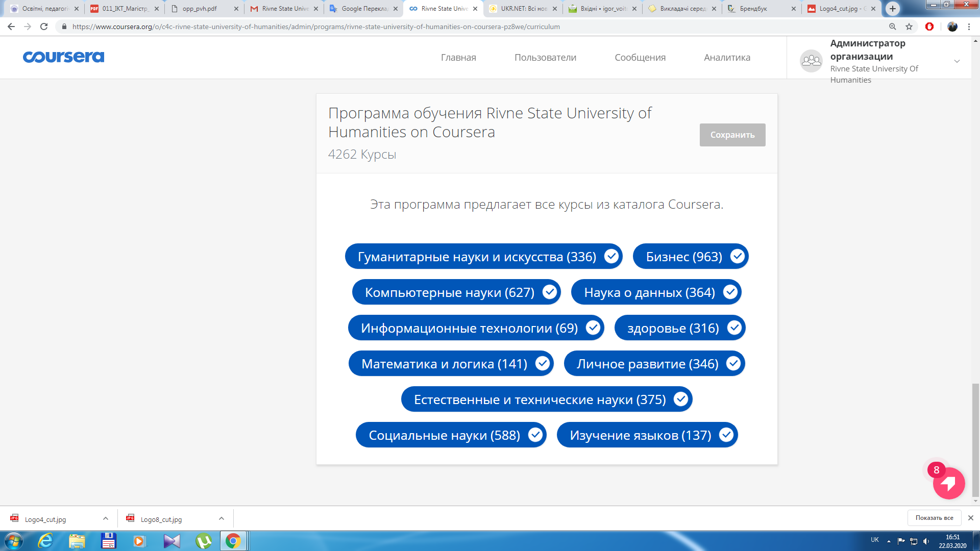Open Главная menu item
Screen dimensions: 980x551
pyautogui.click(x=458, y=58)
